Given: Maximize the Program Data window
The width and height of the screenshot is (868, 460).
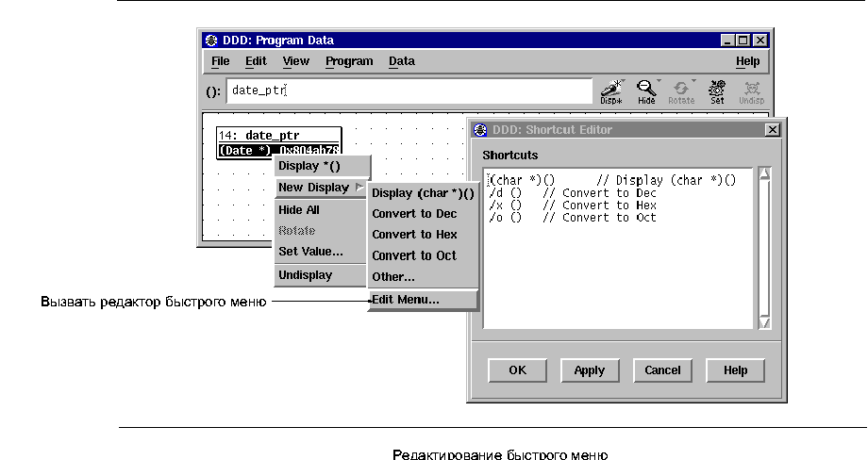Looking at the screenshot, I should coord(743,41).
